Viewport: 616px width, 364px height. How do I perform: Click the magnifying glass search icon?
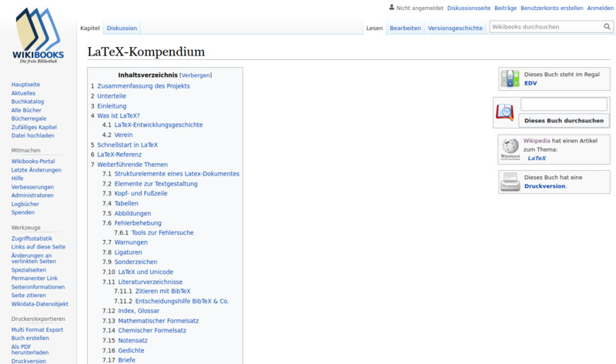[607, 27]
